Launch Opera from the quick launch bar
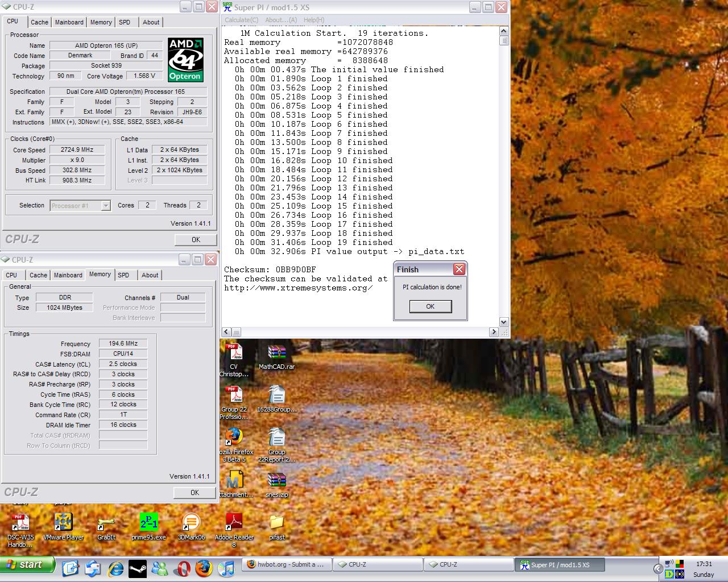 click(x=182, y=568)
